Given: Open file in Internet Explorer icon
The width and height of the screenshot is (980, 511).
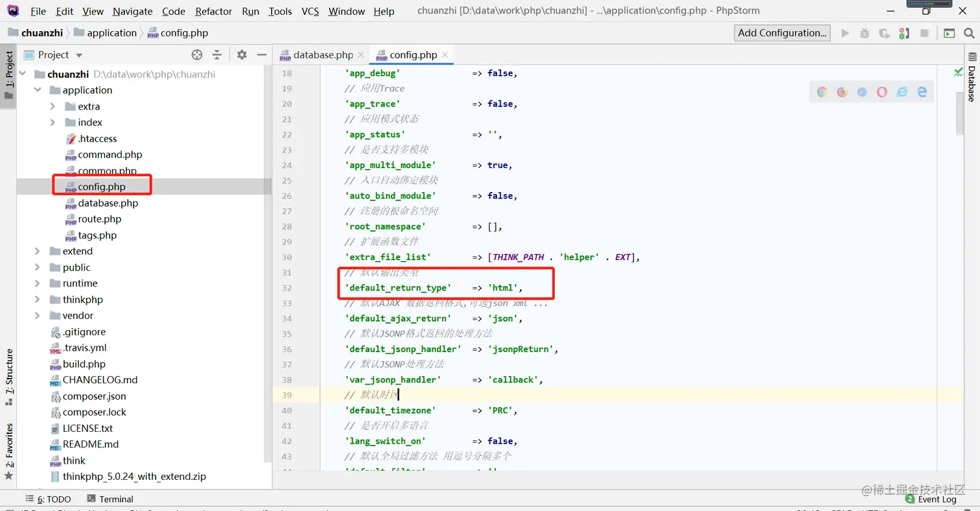Looking at the screenshot, I should 902,92.
